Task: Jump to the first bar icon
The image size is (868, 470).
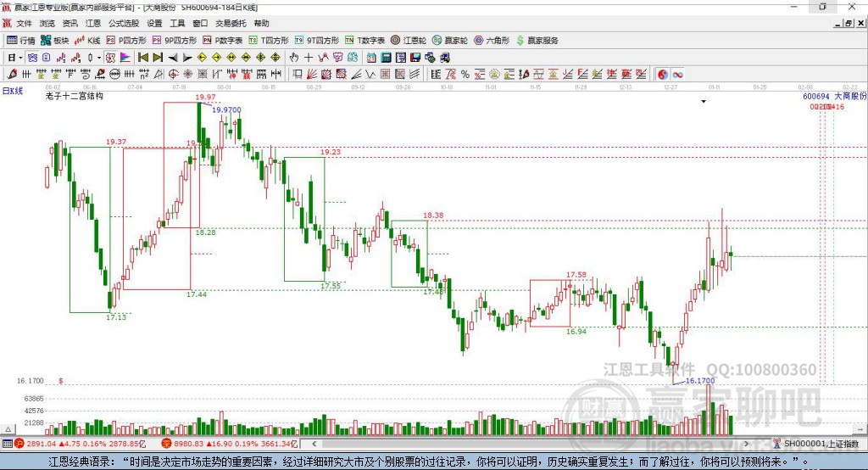Action: point(142,58)
